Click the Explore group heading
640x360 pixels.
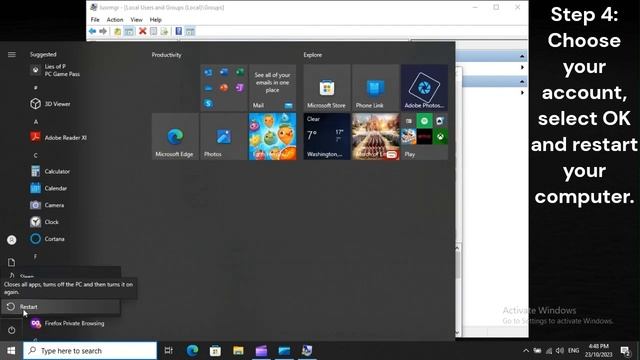click(x=313, y=55)
